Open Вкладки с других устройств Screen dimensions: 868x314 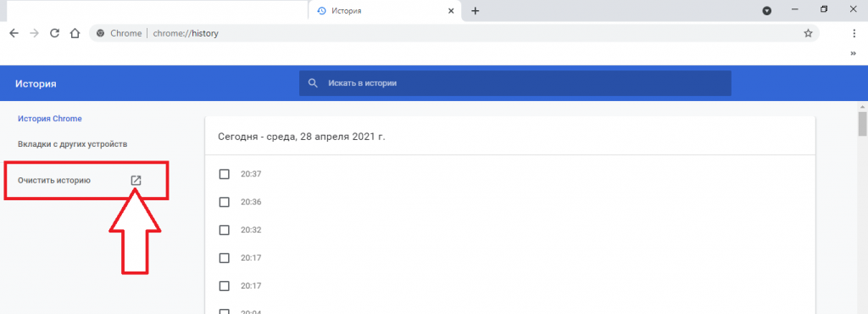[x=73, y=144]
